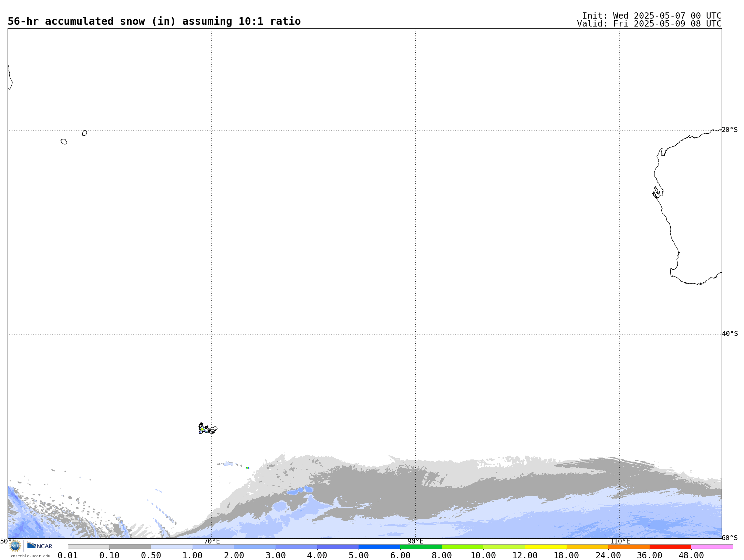Click the "20°S" latitude label

(730, 130)
